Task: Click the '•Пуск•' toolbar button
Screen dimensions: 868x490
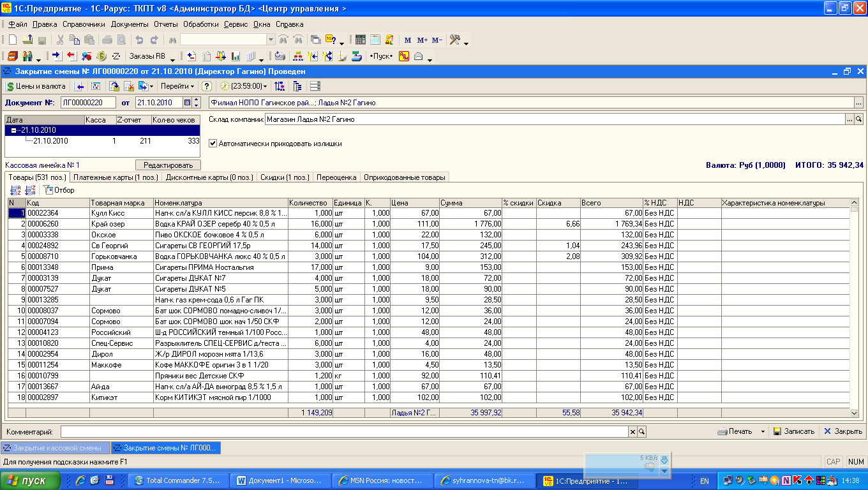Action: 381,56
